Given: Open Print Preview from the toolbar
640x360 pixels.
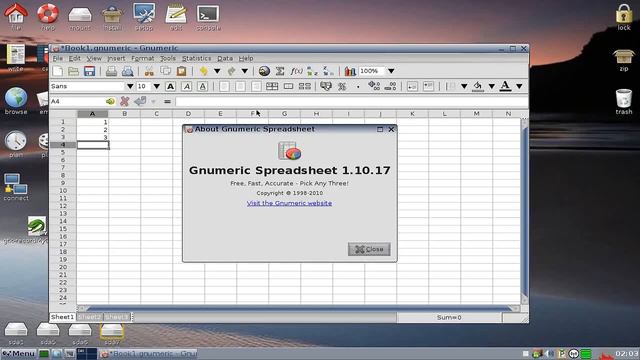Looking at the screenshot, I should (x=128, y=71).
